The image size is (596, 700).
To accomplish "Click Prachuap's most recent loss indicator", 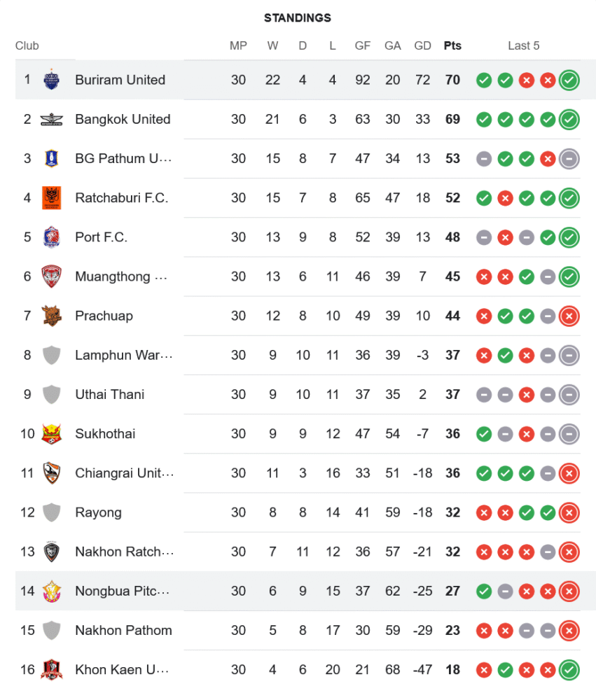I will pyautogui.click(x=569, y=316).
